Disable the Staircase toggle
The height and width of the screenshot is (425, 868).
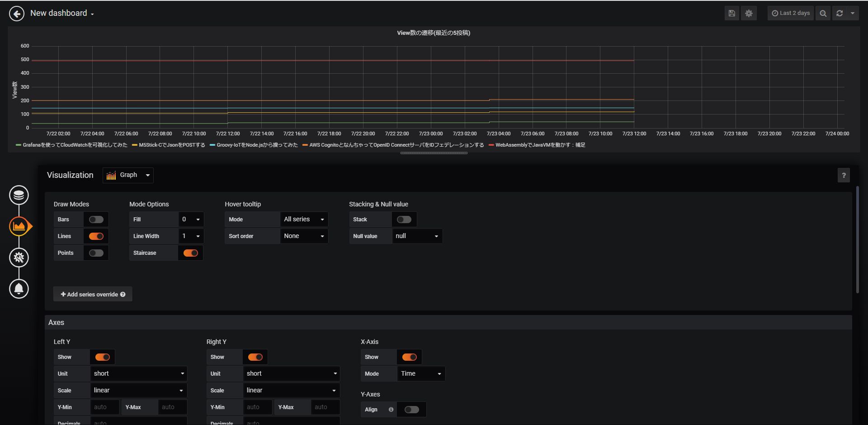tap(190, 253)
